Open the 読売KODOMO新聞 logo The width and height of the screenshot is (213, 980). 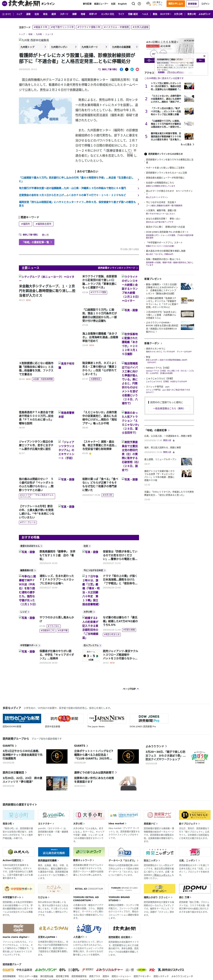tap(22, 718)
